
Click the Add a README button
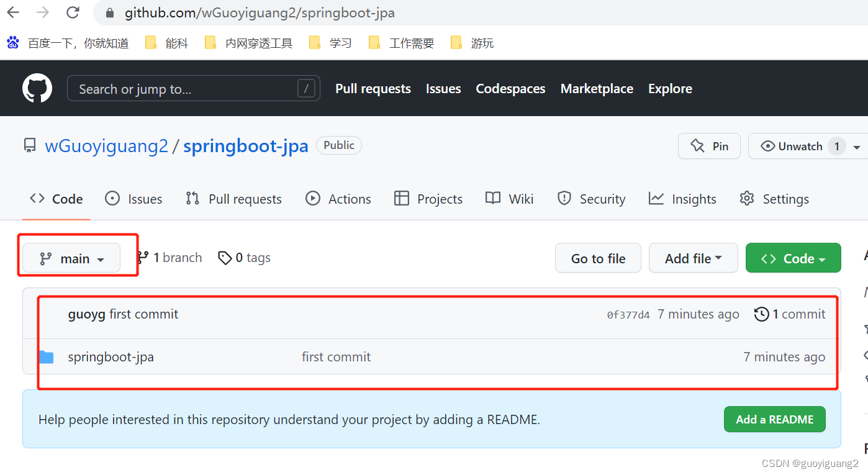click(x=774, y=419)
